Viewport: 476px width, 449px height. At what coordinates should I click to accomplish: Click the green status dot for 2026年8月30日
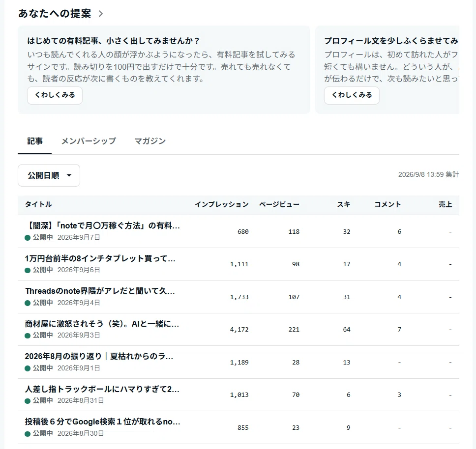pos(28,434)
